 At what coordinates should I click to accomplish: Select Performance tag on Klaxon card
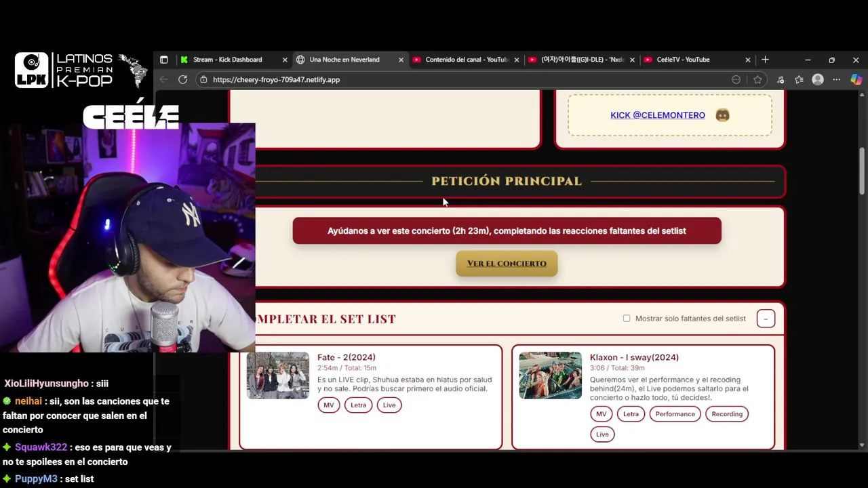coord(675,414)
